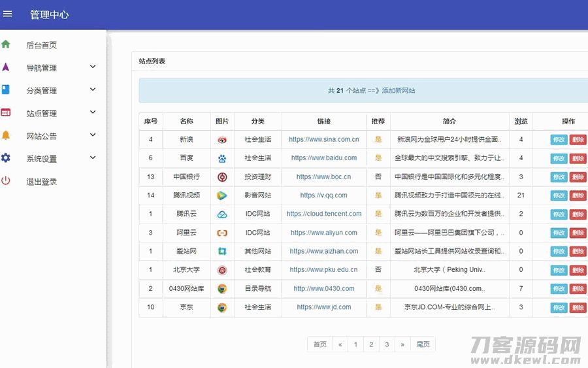
Task: Expand the 分类管理 submenu chevron
Action: pos(93,90)
